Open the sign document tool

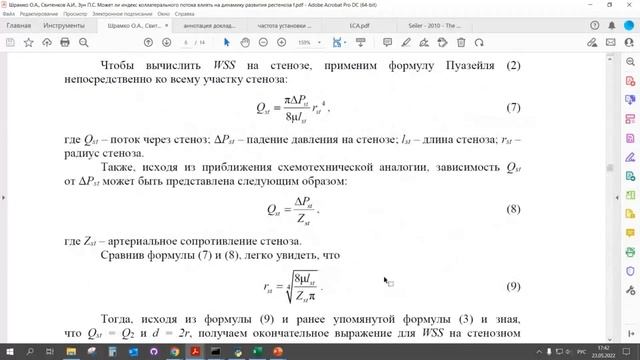click(x=424, y=42)
